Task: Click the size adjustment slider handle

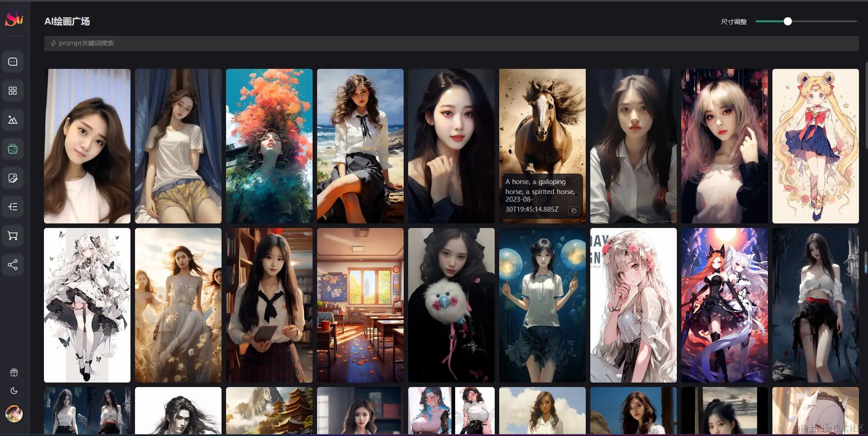Action: (788, 21)
